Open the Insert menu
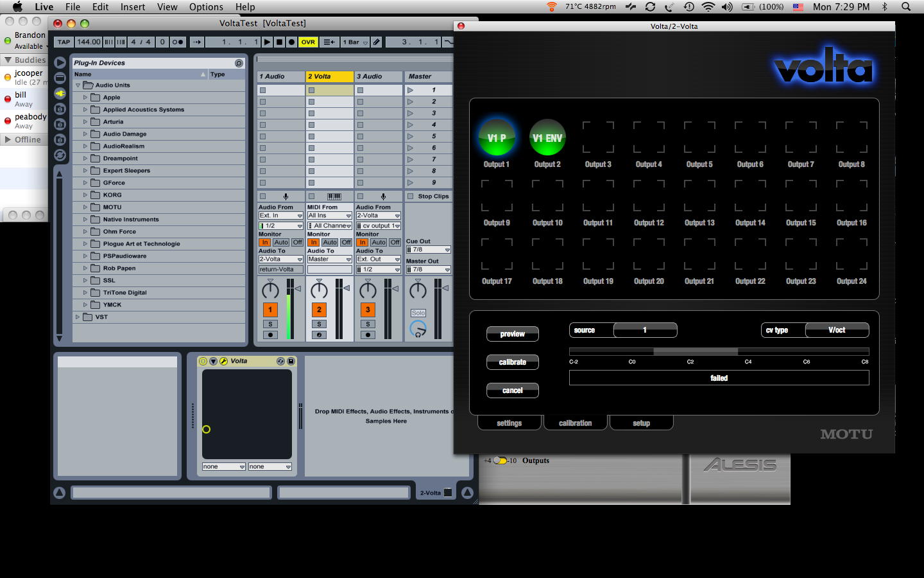This screenshot has width=924, height=578. click(133, 7)
